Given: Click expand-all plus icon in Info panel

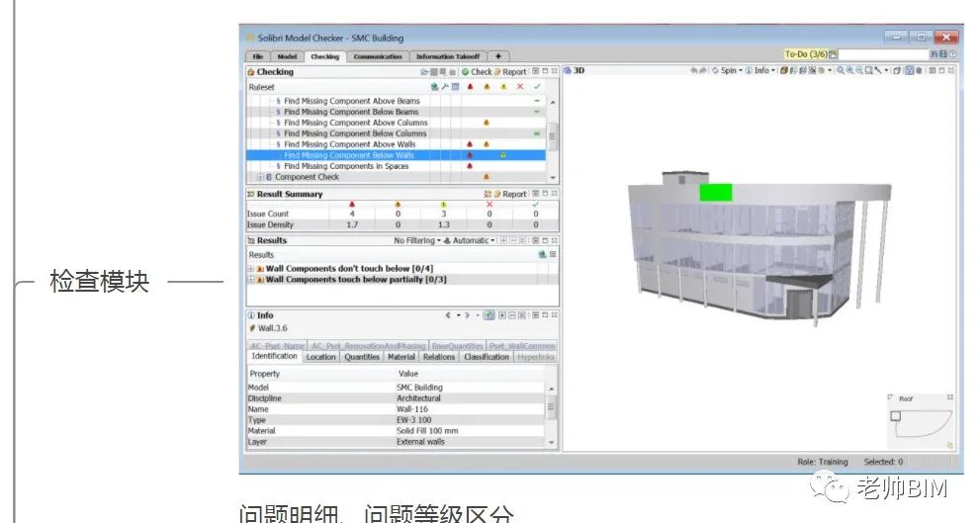Looking at the screenshot, I should 501,315.
